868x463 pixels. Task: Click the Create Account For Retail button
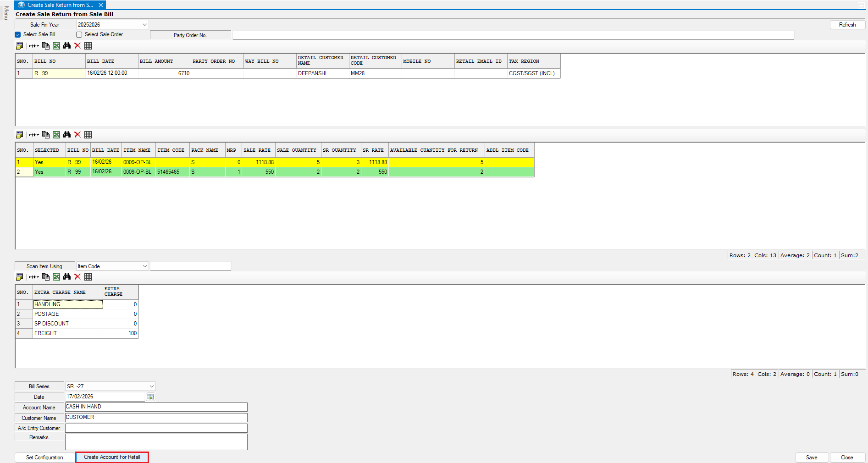tap(112, 457)
